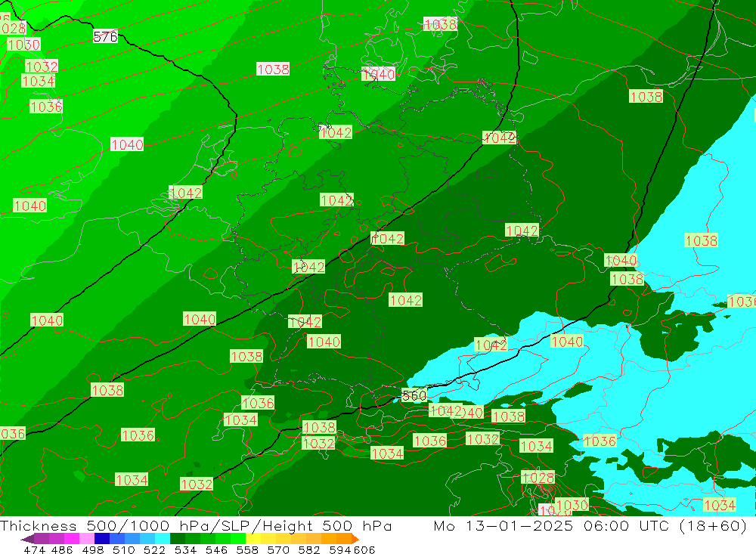
Task: Click the legend value 498
Action: [92, 549]
